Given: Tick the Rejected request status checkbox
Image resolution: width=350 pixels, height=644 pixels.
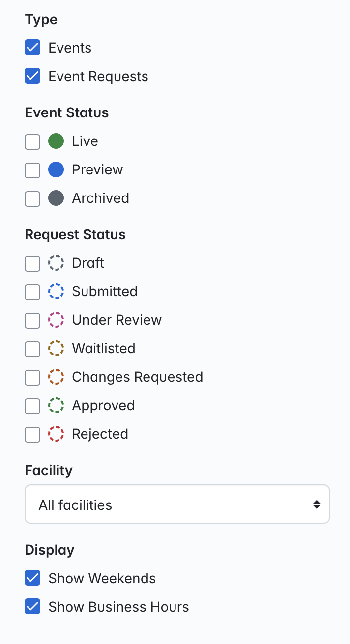Looking at the screenshot, I should point(32,435).
